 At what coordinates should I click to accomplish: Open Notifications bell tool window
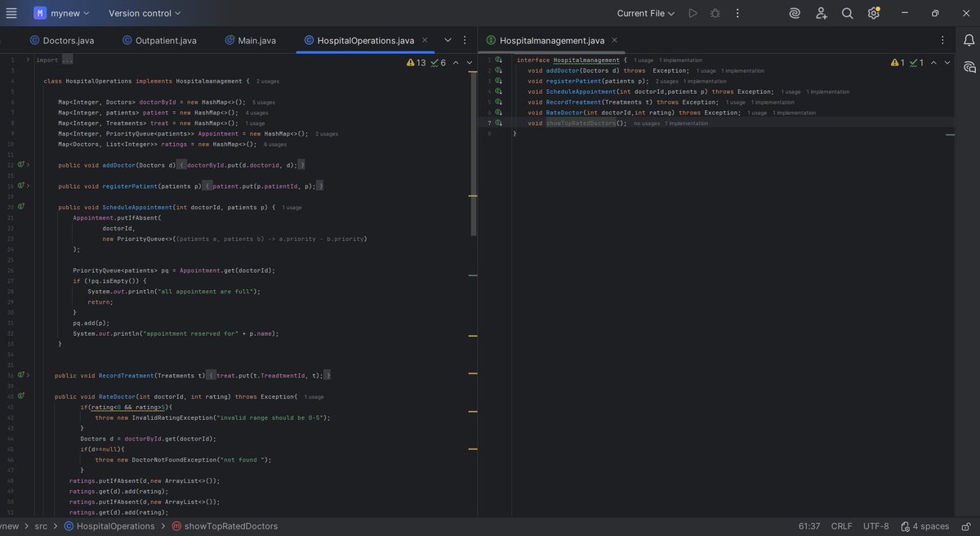[969, 40]
